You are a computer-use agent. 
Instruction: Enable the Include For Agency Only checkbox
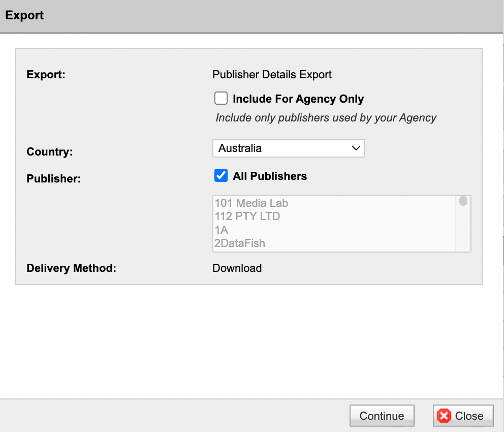(221, 99)
